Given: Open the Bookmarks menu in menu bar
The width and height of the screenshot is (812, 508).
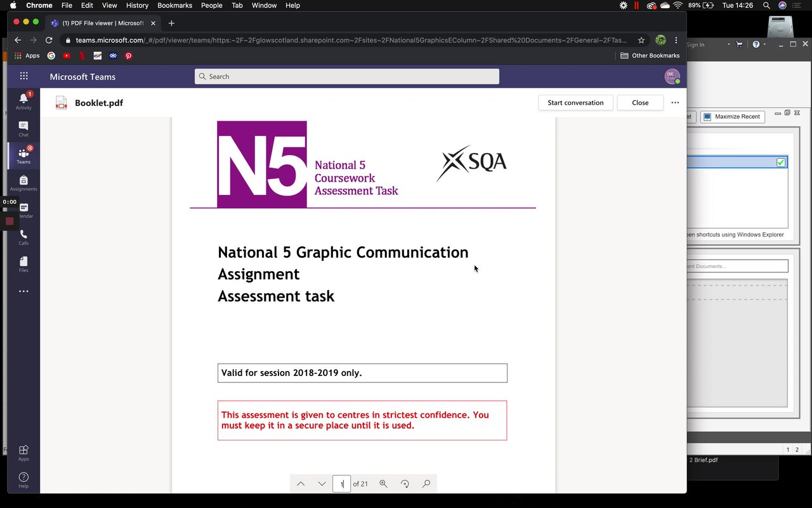Looking at the screenshot, I should coord(174,5).
